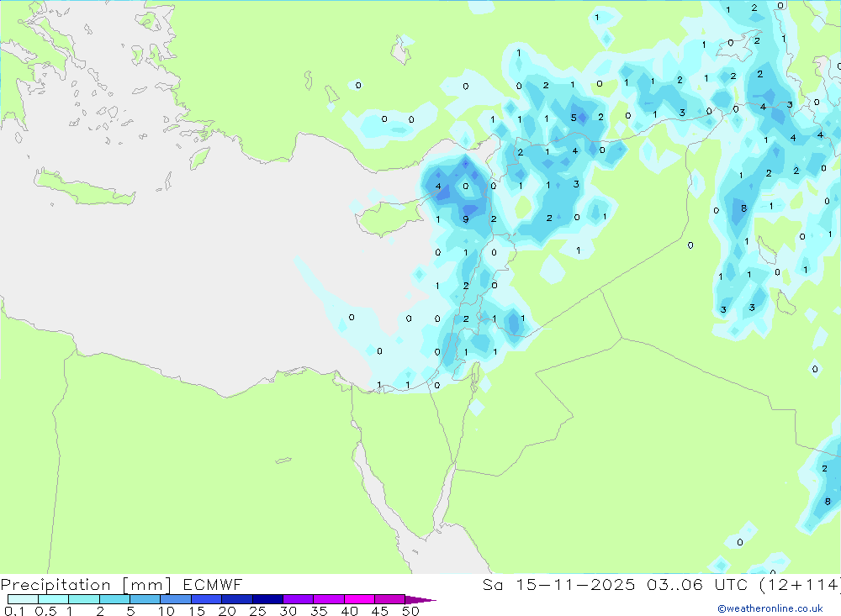
Task: Click the 20–25 mm legend color swatch
Action: [237, 599]
